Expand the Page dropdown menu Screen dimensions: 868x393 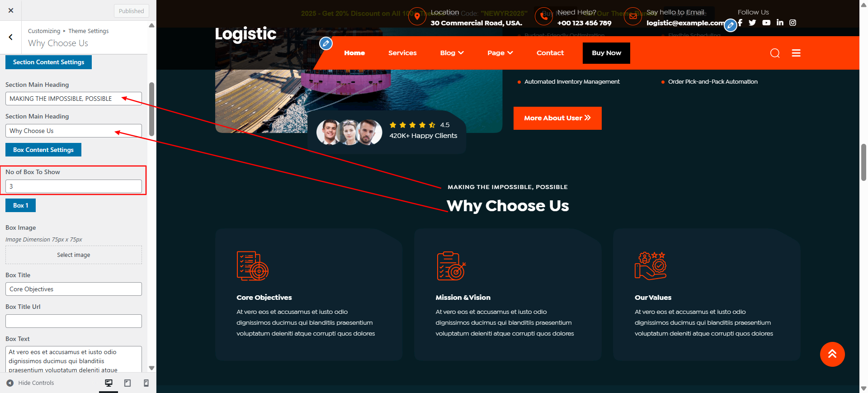[500, 53]
